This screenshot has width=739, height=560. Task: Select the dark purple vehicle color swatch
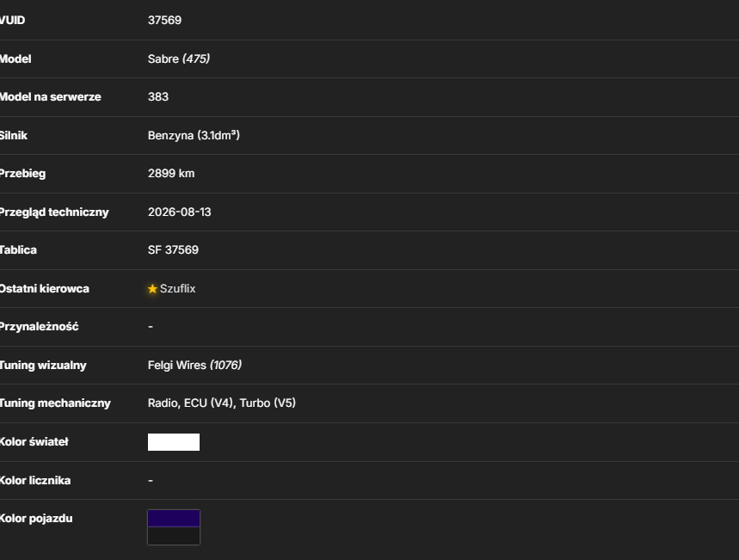pyautogui.click(x=174, y=519)
